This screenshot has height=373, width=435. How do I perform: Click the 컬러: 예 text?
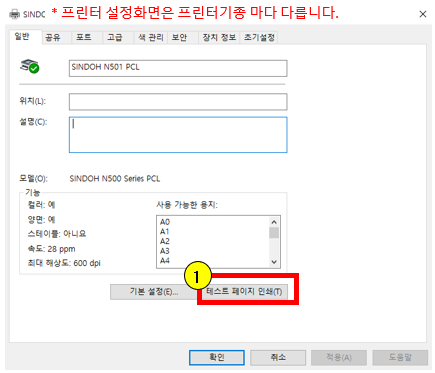tap(41, 205)
